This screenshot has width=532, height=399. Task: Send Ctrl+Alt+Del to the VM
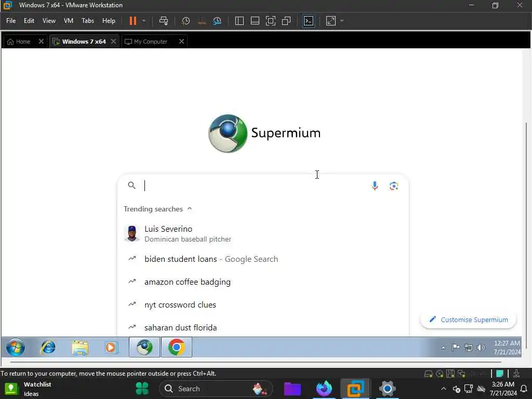(164, 21)
